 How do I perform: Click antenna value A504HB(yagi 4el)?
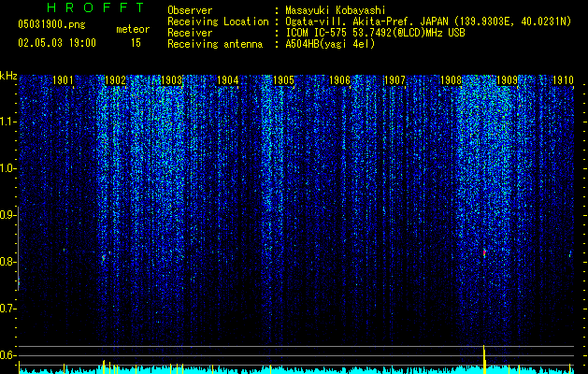(x=330, y=44)
